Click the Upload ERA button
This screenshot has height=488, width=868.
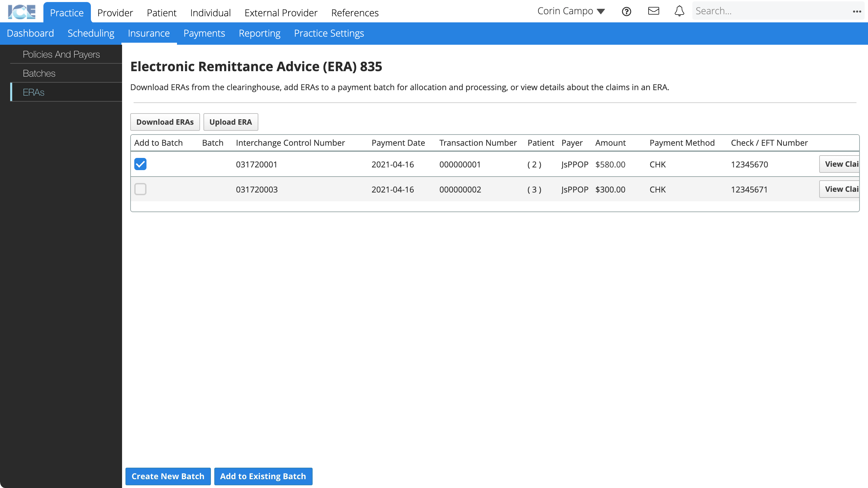point(231,122)
